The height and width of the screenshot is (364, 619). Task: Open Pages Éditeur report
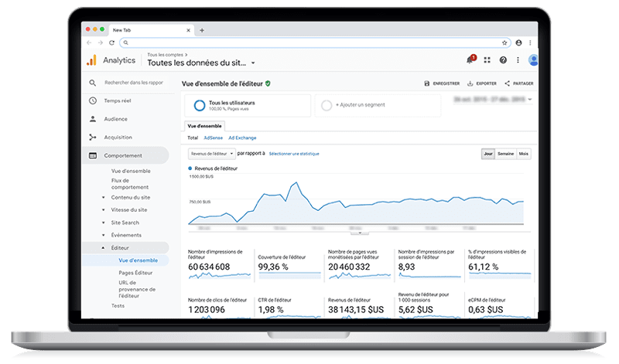pyautogui.click(x=135, y=273)
